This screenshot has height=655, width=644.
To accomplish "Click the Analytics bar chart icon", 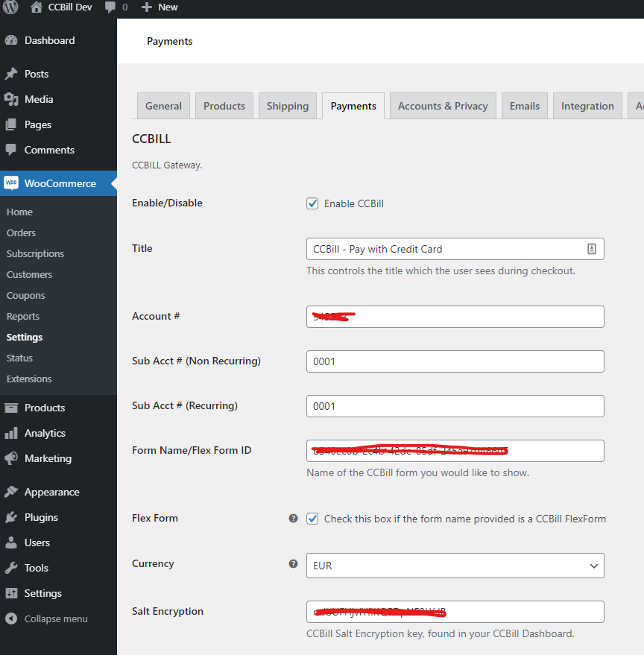I will point(11,433).
